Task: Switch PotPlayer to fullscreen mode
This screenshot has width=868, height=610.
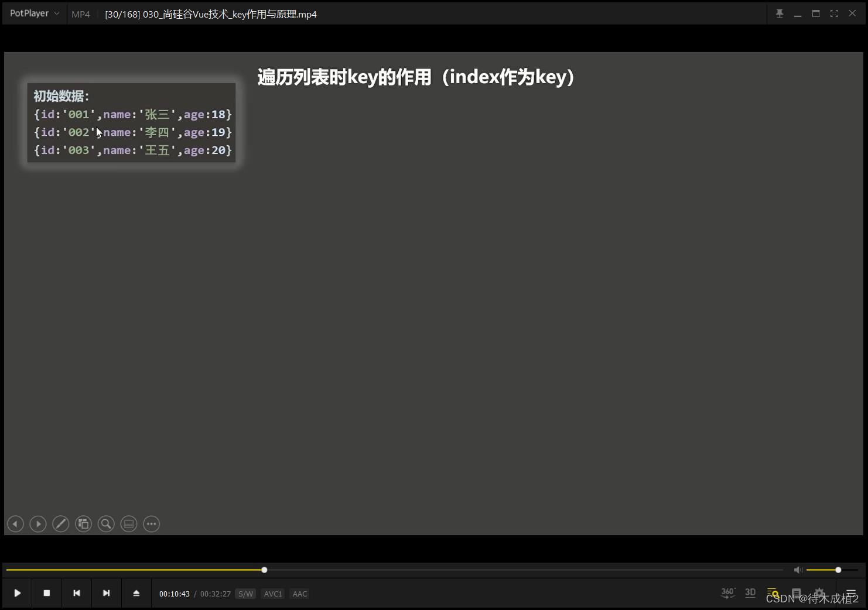Action: pyautogui.click(x=834, y=13)
